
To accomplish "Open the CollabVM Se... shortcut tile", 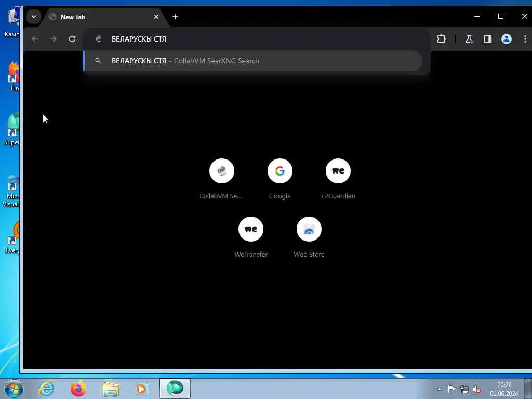I will tap(221, 171).
